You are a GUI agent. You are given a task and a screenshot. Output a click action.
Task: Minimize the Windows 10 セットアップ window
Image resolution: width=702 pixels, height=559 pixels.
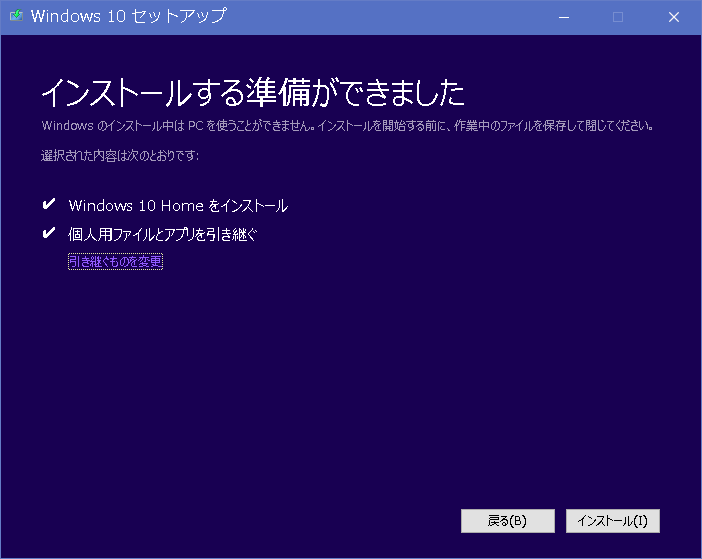tap(564, 17)
